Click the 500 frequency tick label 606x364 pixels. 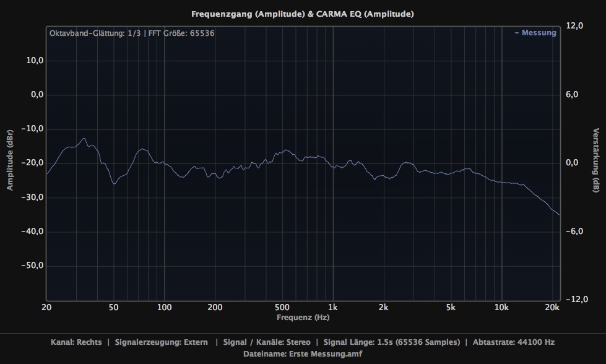(x=282, y=308)
